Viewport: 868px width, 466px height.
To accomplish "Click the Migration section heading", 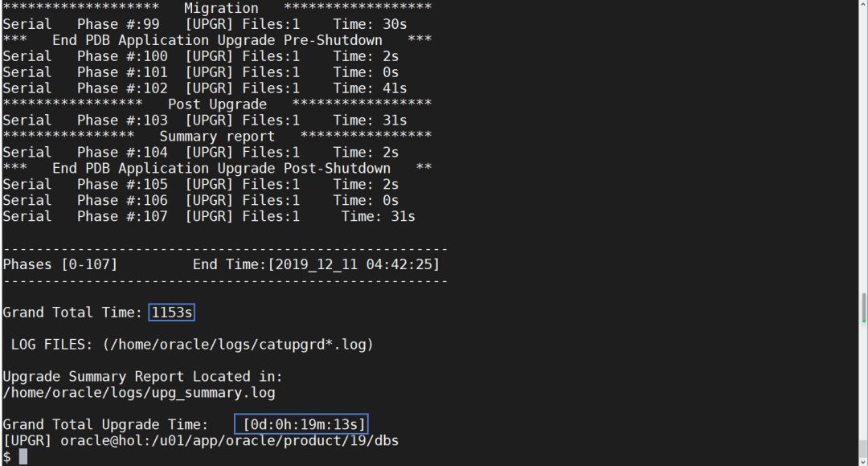I will pos(221,8).
